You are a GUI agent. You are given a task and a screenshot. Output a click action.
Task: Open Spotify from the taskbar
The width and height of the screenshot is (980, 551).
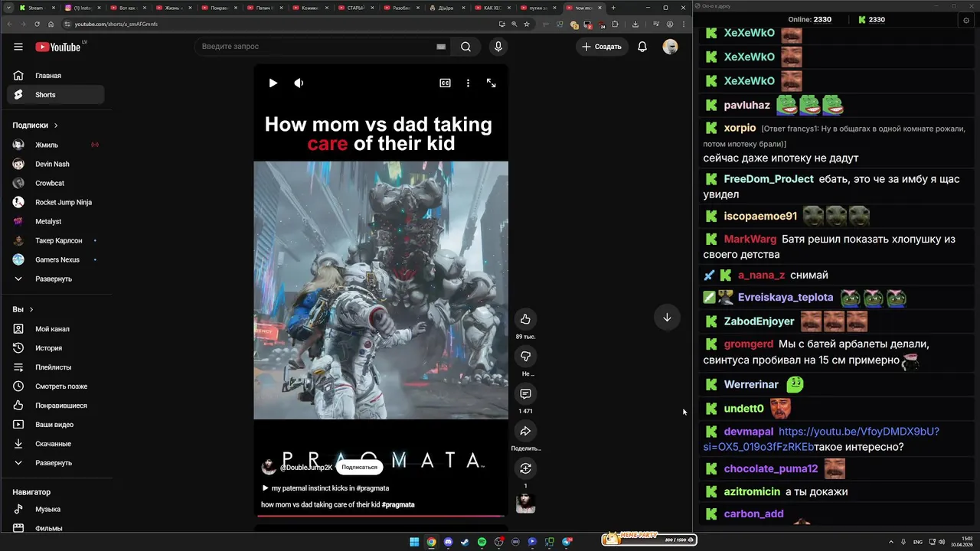click(482, 542)
